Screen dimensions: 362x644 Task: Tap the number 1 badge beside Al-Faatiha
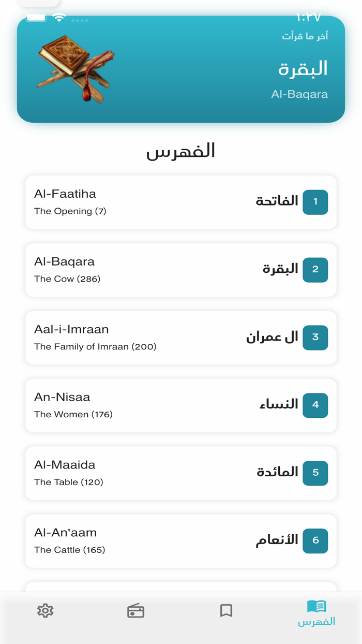(x=315, y=202)
